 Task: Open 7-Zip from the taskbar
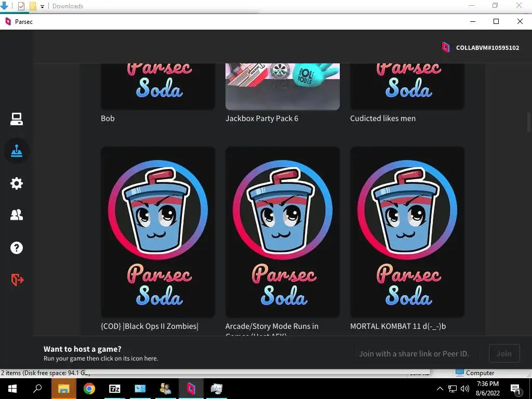(115, 389)
